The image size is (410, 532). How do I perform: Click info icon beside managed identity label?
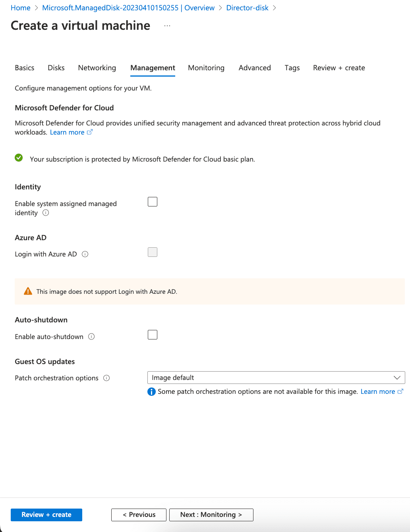coord(46,213)
